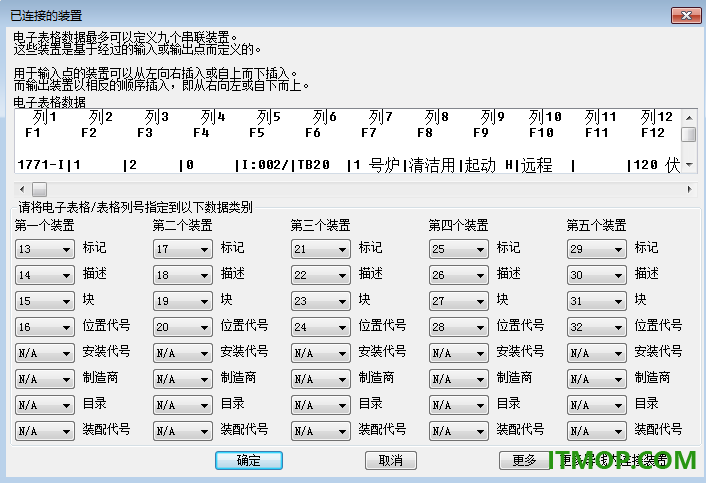Click the spreadsheet vertical scrollbar up arrow
Image resolution: width=706 pixels, height=483 pixels.
click(x=688, y=118)
